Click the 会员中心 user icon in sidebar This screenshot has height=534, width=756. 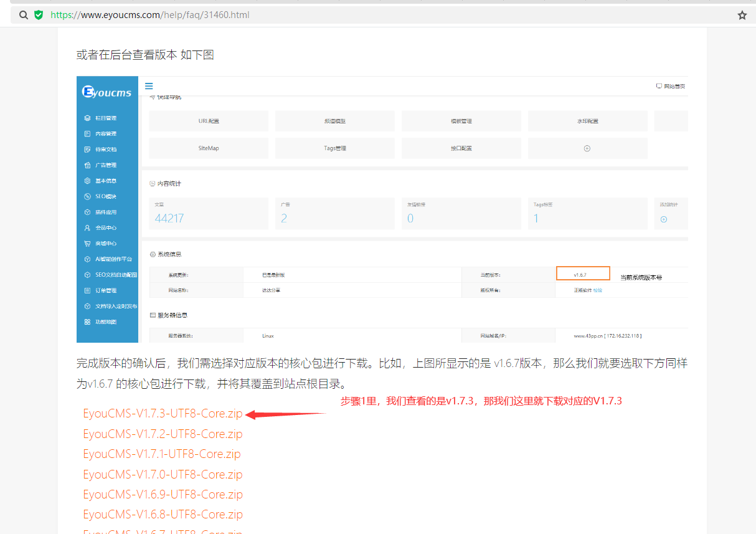[88, 228]
